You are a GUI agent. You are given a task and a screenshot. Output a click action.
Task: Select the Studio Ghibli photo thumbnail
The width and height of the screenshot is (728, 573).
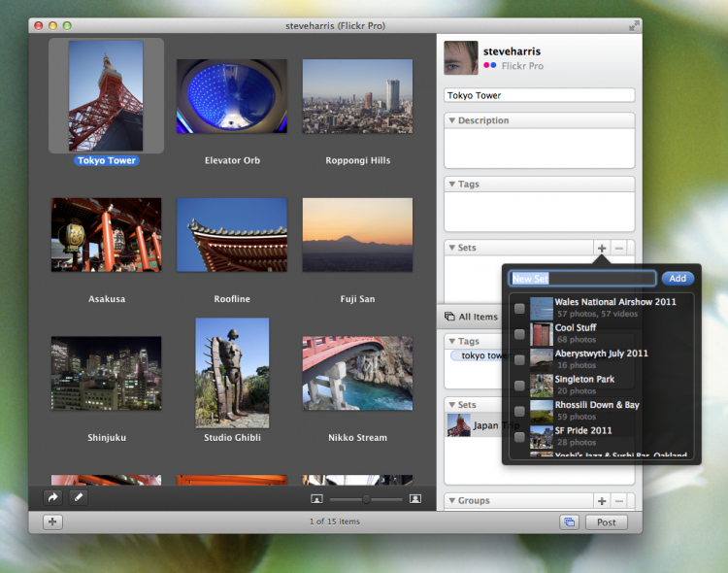232,373
